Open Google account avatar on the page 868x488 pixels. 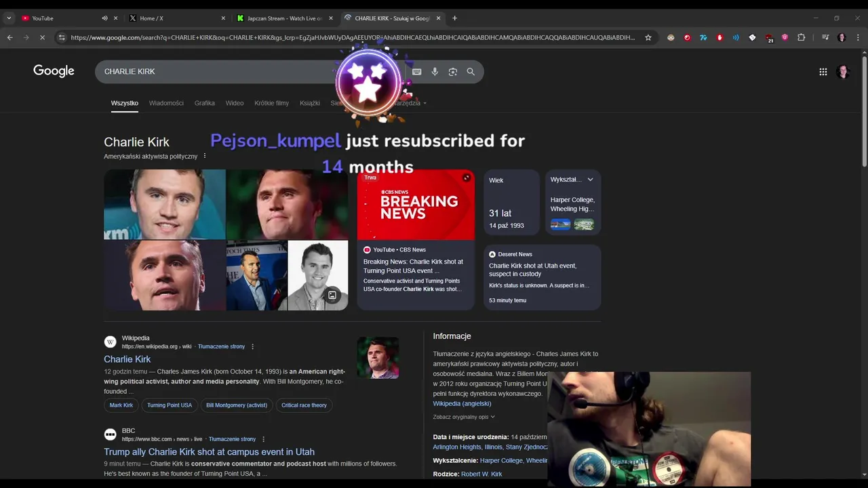[x=844, y=71]
